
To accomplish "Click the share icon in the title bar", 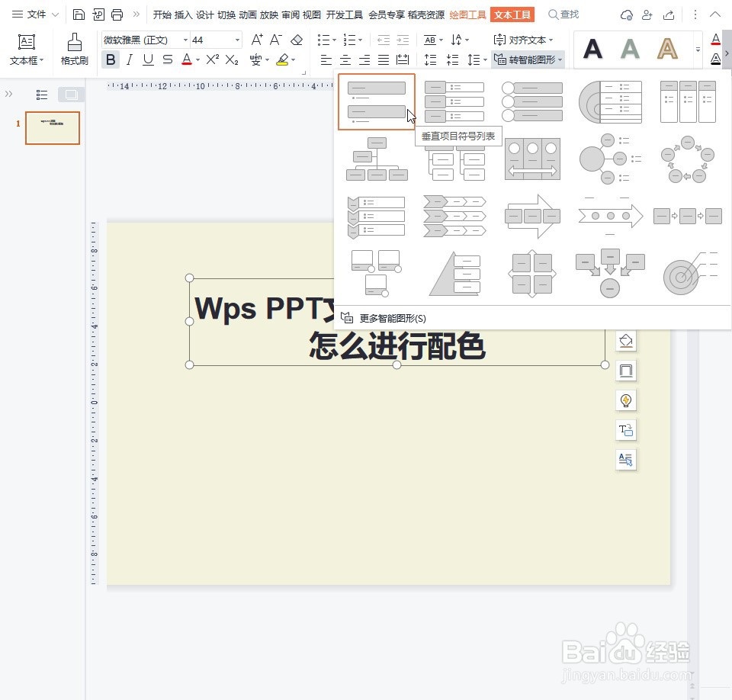I will pyautogui.click(x=668, y=15).
